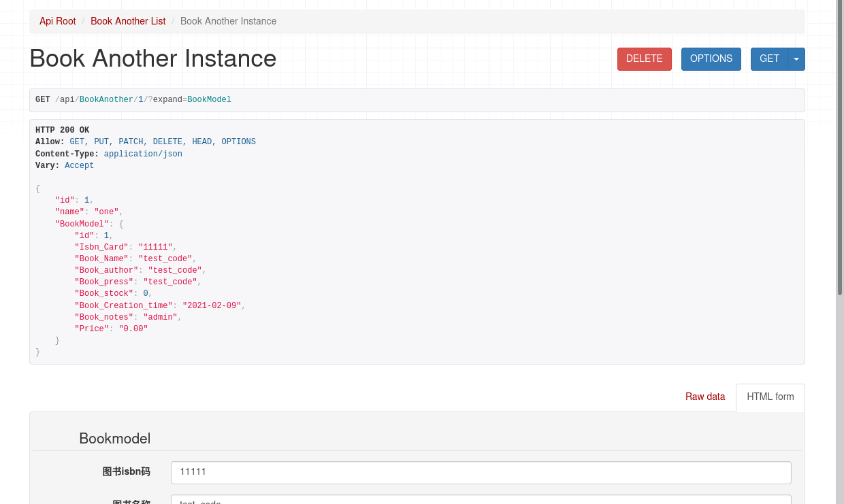Click the Book_Creation_time date value
This screenshot has height=504, width=844.
(x=212, y=306)
